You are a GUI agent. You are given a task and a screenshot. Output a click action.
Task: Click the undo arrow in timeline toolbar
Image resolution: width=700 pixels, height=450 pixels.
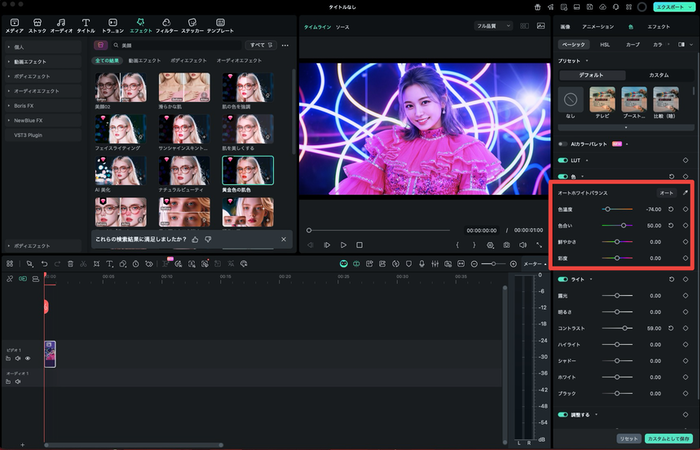click(x=44, y=264)
